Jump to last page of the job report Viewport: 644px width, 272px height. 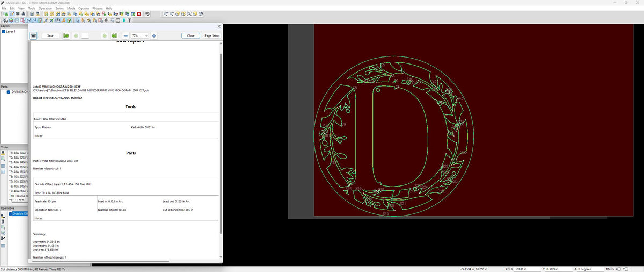coord(114,35)
